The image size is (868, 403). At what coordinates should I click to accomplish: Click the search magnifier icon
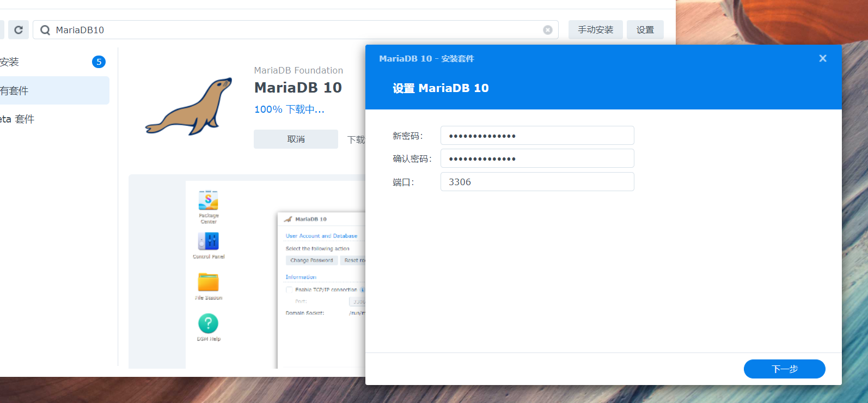coord(45,30)
